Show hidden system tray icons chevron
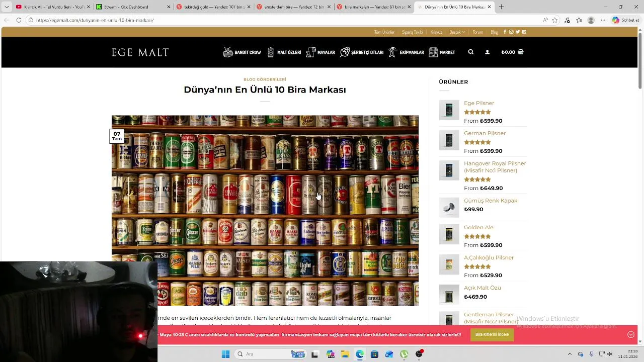This screenshot has width=644, height=362. click(570, 354)
